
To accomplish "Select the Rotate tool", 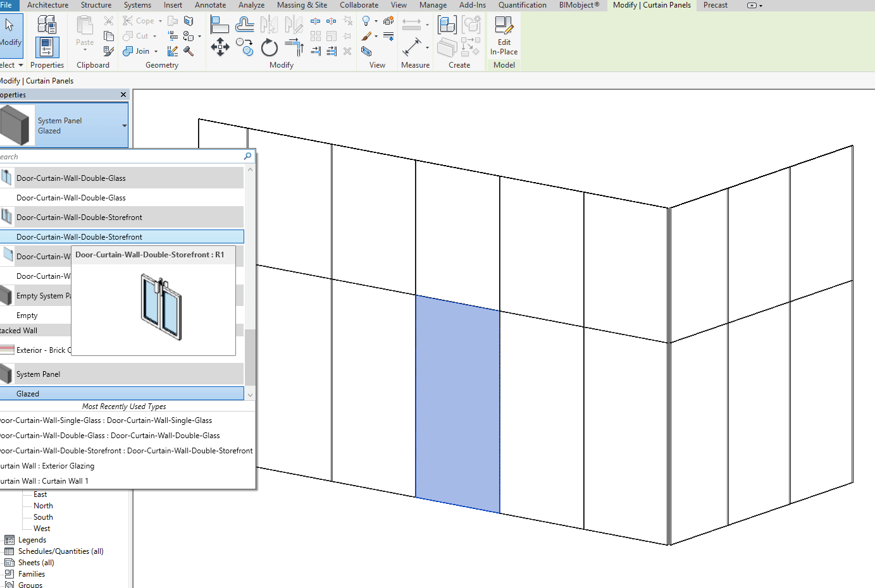I will [269, 47].
